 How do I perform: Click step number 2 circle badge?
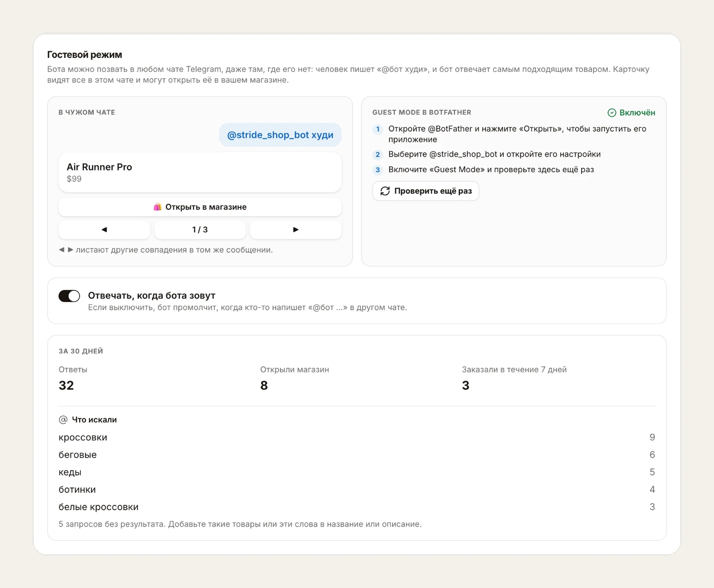click(x=378, y=154)
